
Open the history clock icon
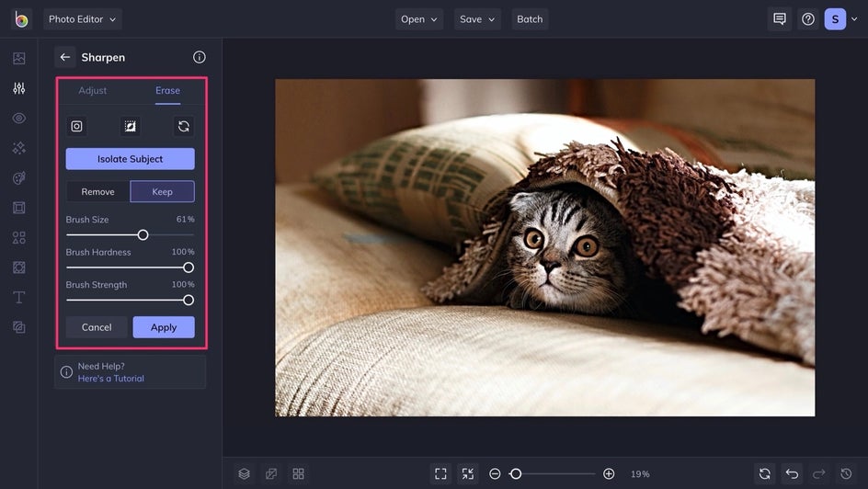[x=847, y=474]
